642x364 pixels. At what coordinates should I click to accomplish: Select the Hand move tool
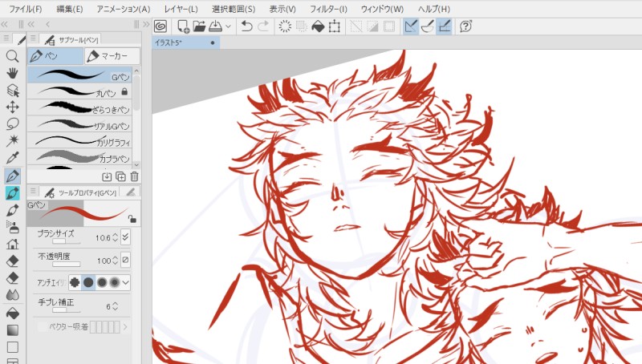point(12,73)
